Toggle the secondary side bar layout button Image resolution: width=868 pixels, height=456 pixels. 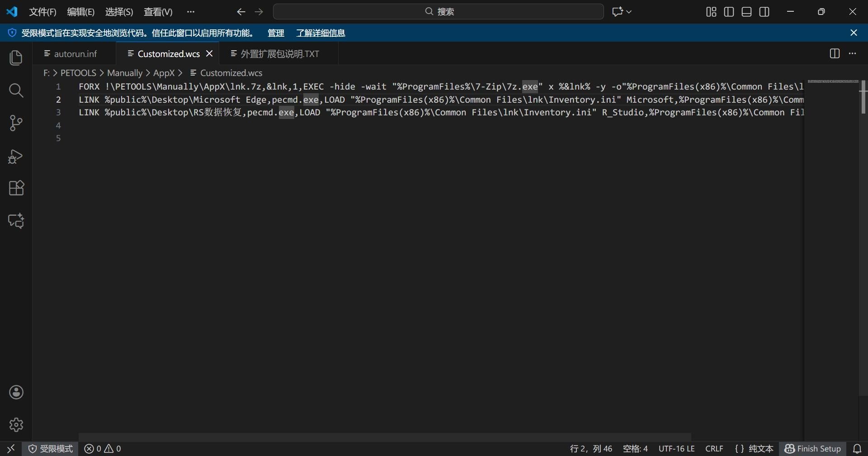tap(764, 12)
